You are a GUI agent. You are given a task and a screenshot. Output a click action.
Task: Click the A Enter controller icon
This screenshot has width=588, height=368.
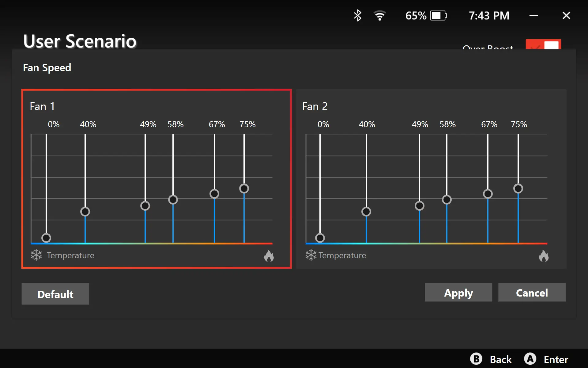click(x=530, y=359)
